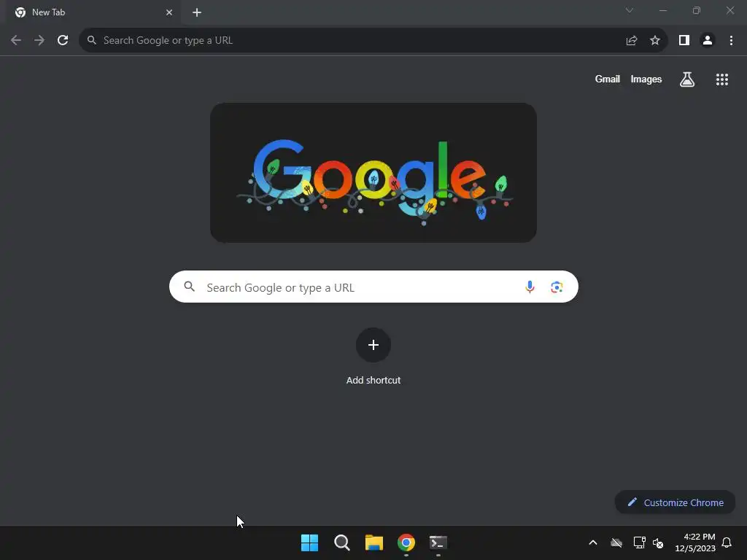Search by image with Google Lens icon
The width and height of the screenshot is (747, 560).
point(557,287)
